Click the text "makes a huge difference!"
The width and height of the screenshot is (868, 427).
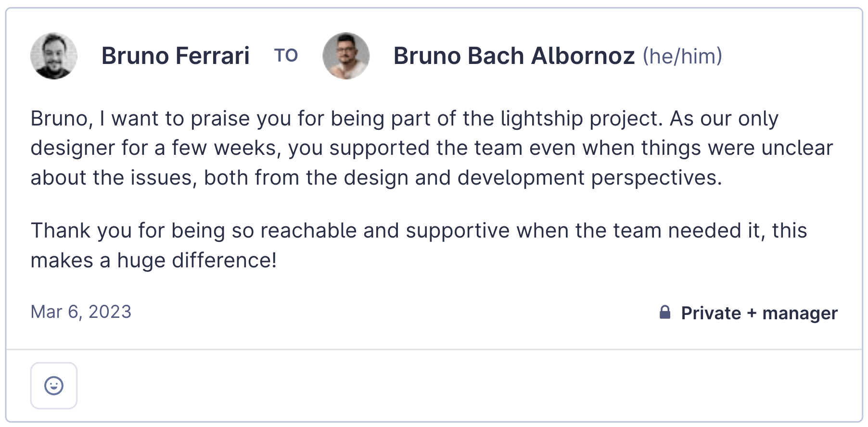tap(153, 261)
